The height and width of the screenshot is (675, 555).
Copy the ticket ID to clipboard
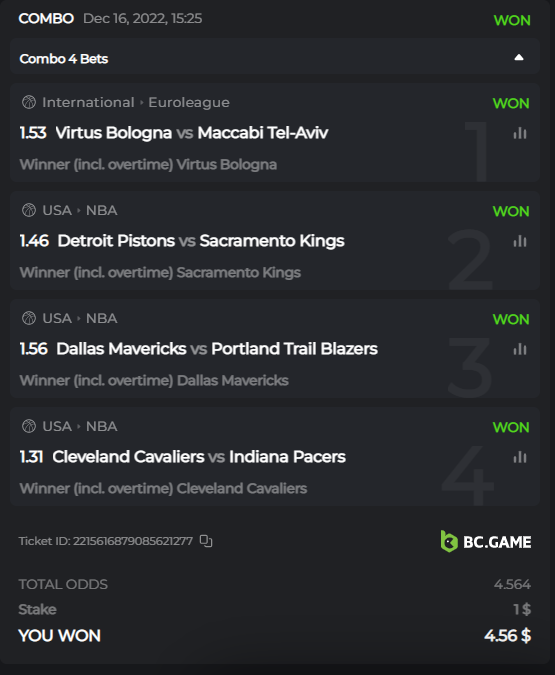tap(206, 541)
